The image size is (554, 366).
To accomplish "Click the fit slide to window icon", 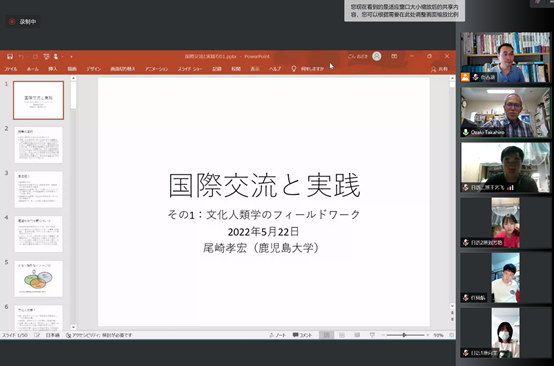I will click(x=452, y=335).
